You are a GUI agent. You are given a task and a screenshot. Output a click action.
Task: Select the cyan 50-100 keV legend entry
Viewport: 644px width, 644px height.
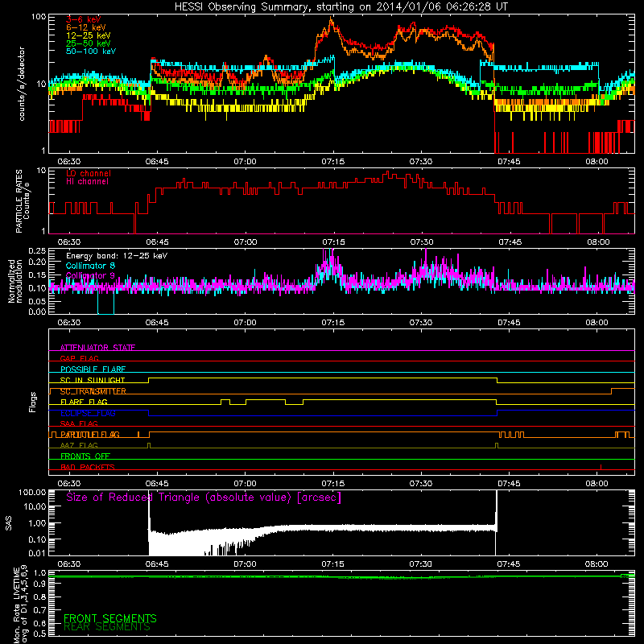pyautogui.click(x=91, y=52)
